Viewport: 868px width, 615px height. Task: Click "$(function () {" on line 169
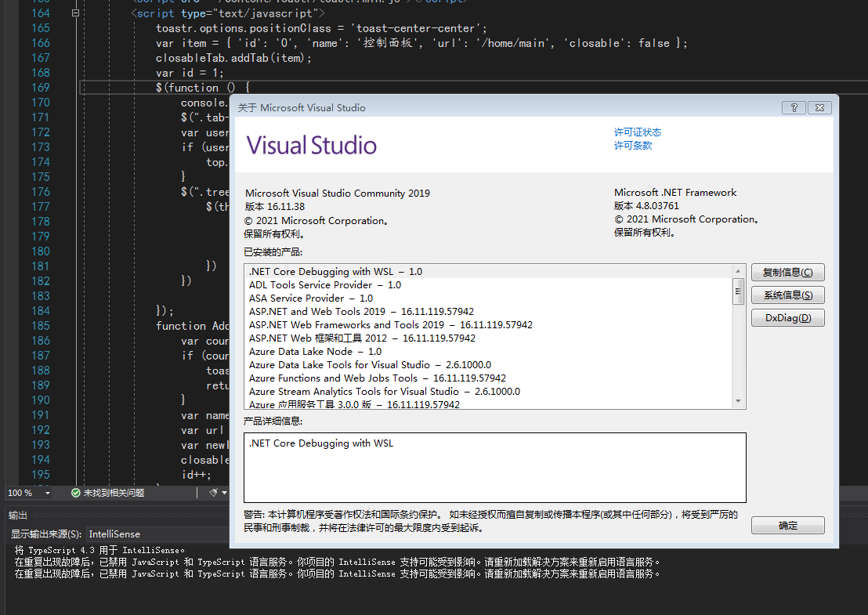point(203,88)
